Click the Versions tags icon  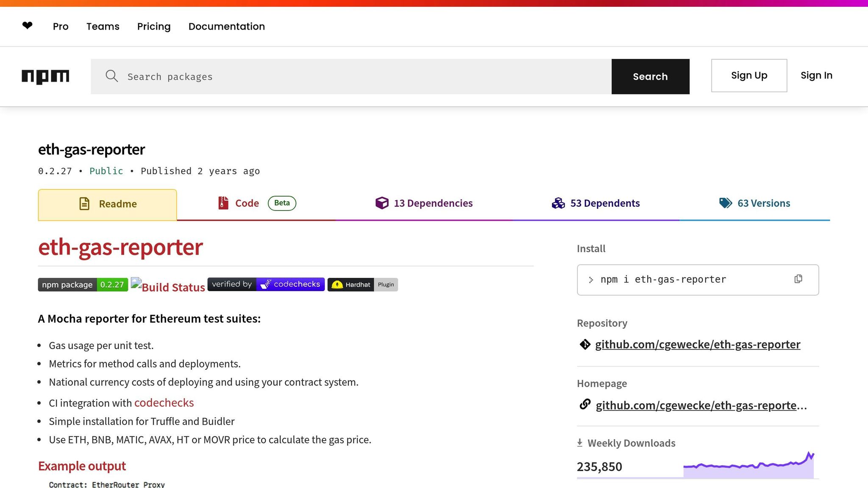point(726,203)
